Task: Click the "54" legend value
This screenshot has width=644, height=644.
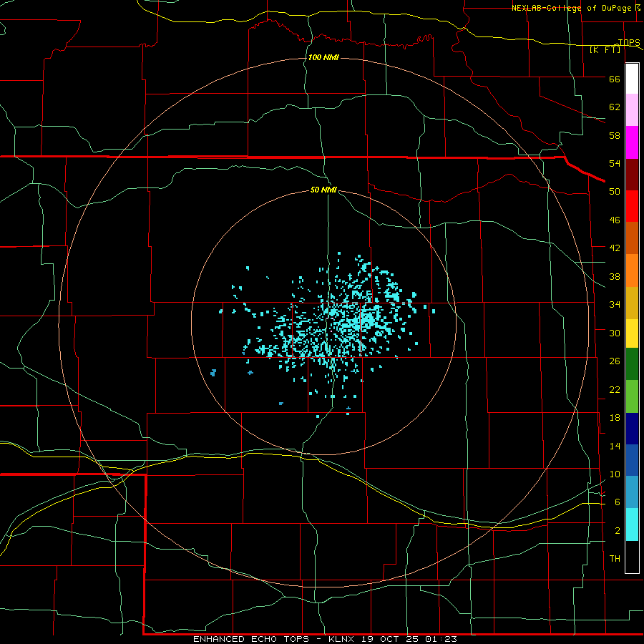Action: (615, 163)
